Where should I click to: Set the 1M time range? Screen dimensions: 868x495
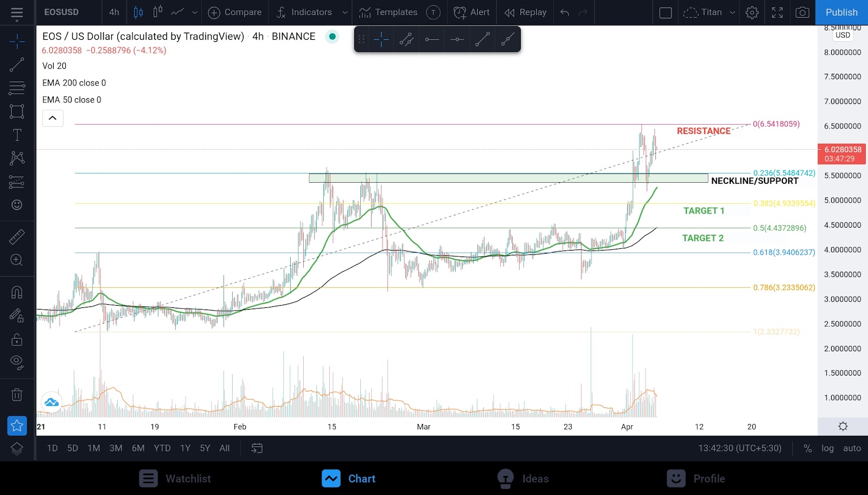click(x=94, y=448)
